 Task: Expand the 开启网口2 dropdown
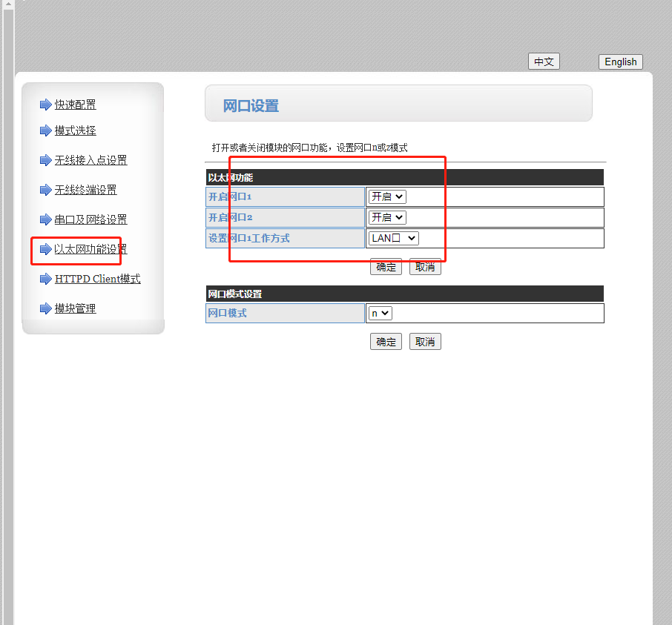coord(387,217)
